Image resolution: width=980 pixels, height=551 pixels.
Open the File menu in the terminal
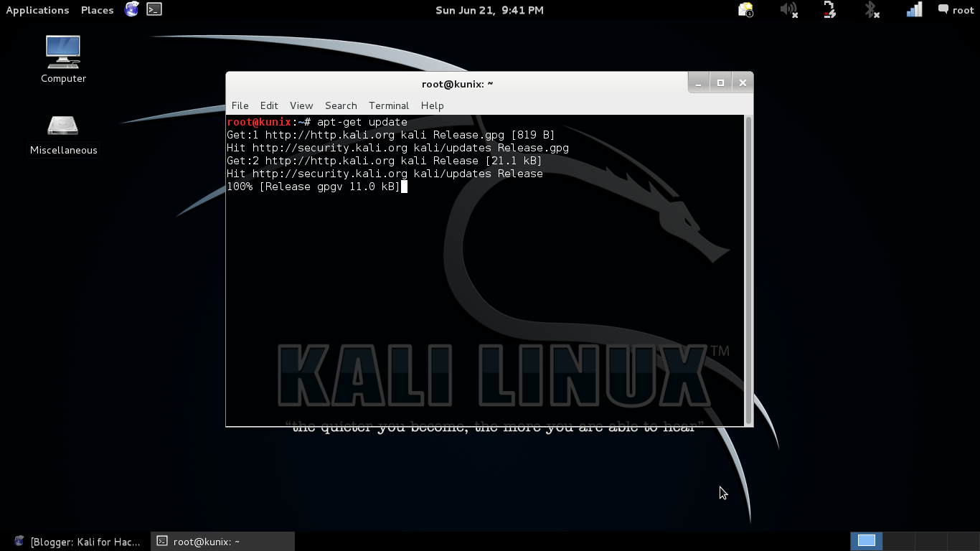click(x=240, y=105)
